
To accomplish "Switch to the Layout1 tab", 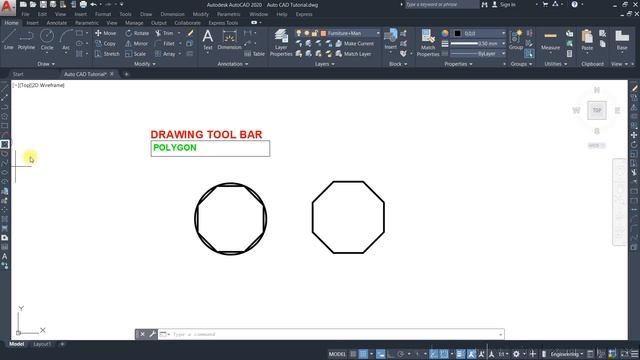I will tap(42, 344).
